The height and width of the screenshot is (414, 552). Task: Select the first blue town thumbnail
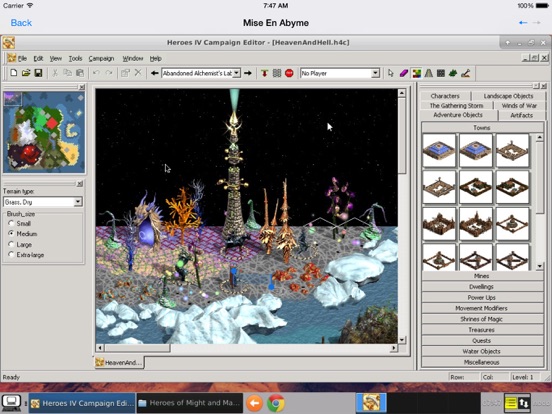coord(439,150)
